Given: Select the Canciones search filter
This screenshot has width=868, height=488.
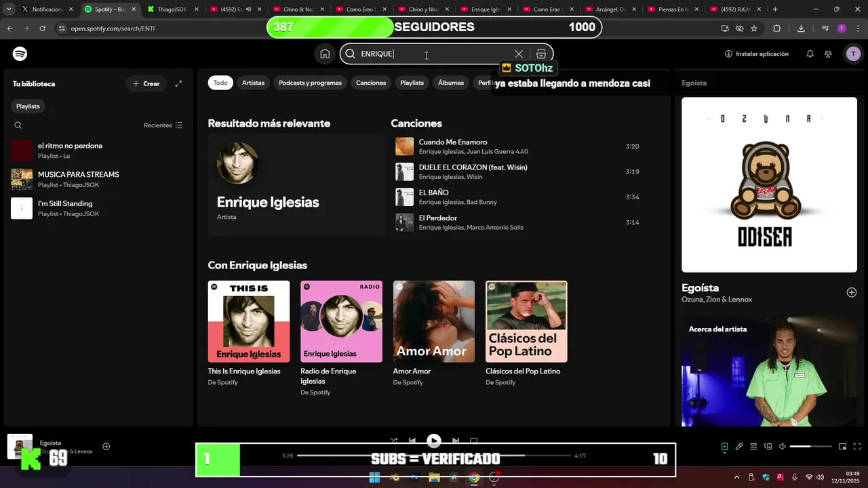Looking at the screenshot, I should [x=371, y=83].
